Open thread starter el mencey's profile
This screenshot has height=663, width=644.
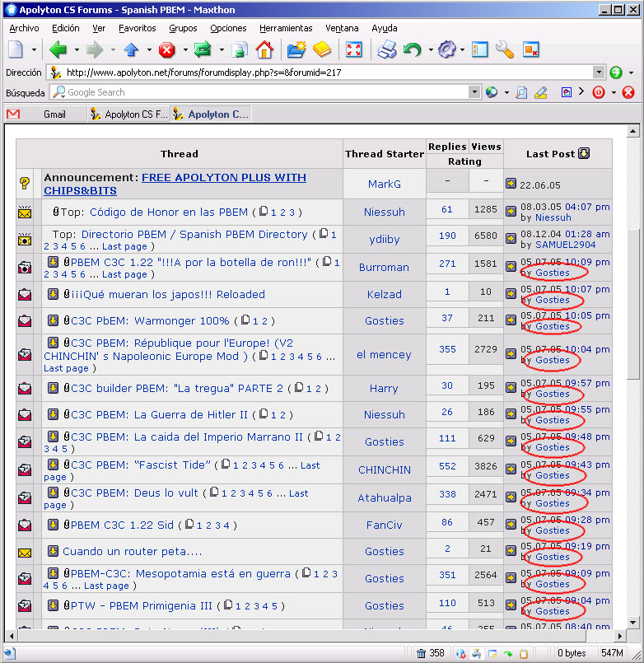(x=384, y=355)
